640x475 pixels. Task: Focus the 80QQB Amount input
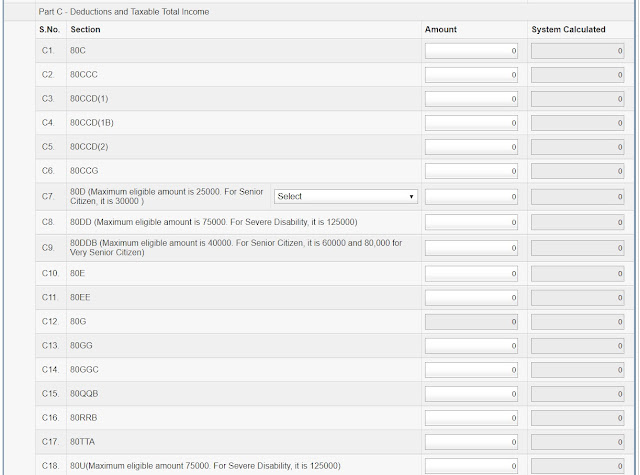(472, 394)
